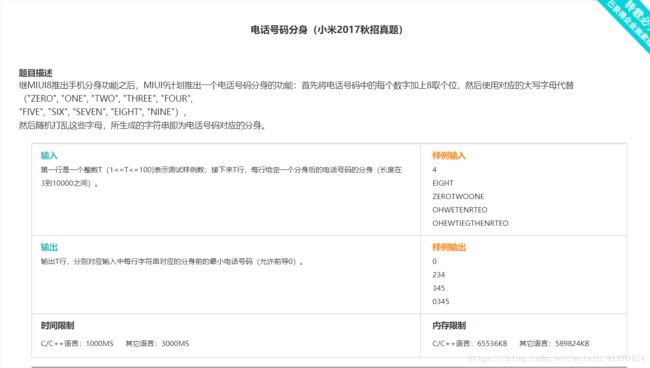Click the 输出 section heading
Screen dimensions: 650x368
(x=49, y=247)
